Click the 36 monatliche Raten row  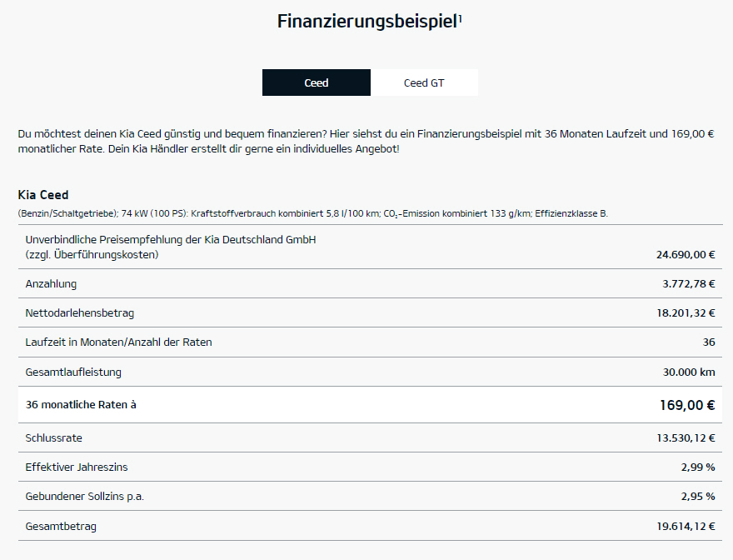(370, 405)
